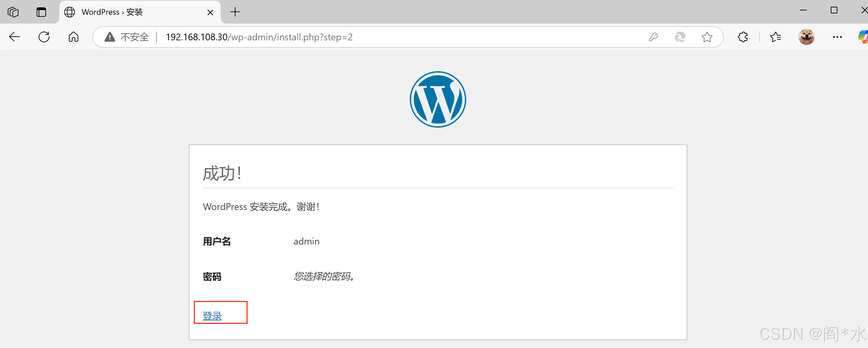Close the WordPress 安装 tab

click(210, 12)
